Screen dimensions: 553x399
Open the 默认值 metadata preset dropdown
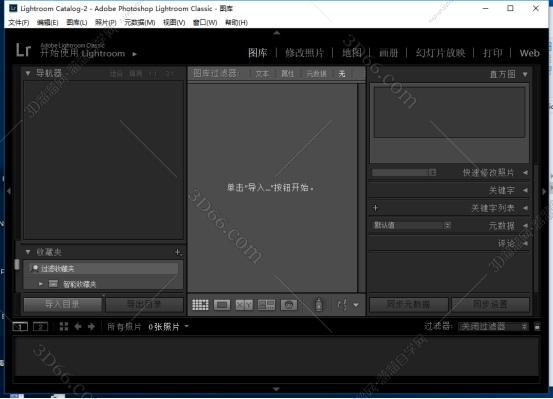coord(412,225)
